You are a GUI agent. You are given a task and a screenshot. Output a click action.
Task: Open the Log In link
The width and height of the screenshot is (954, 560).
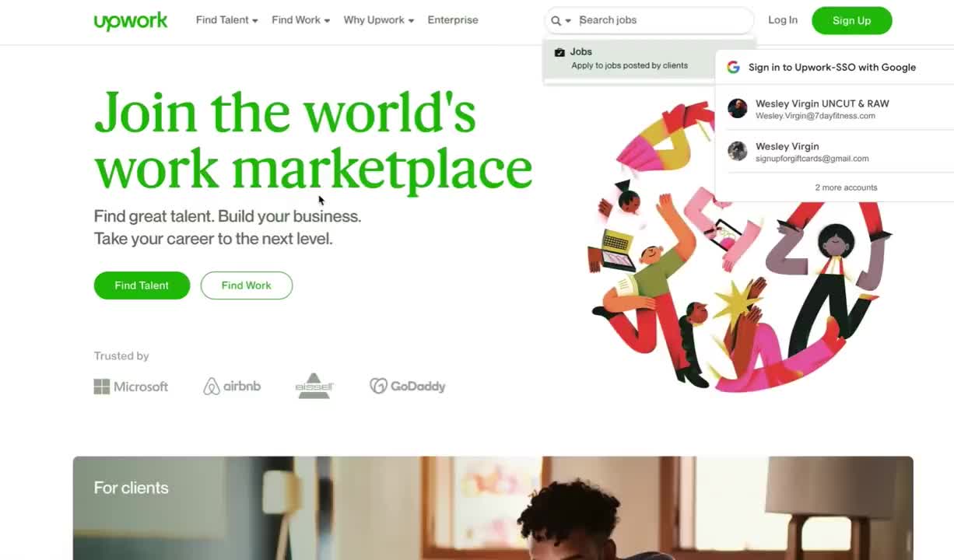tap(783, 20)
